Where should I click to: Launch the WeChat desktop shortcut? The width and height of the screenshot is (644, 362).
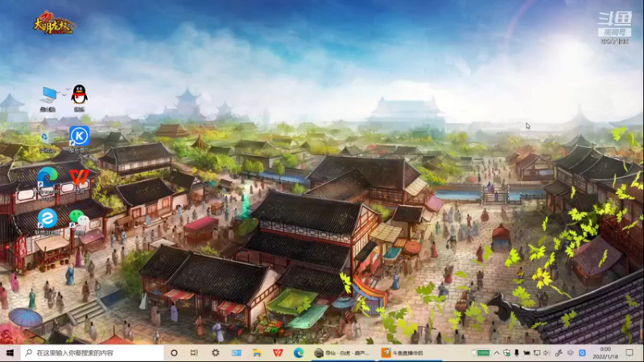point(79,222)
